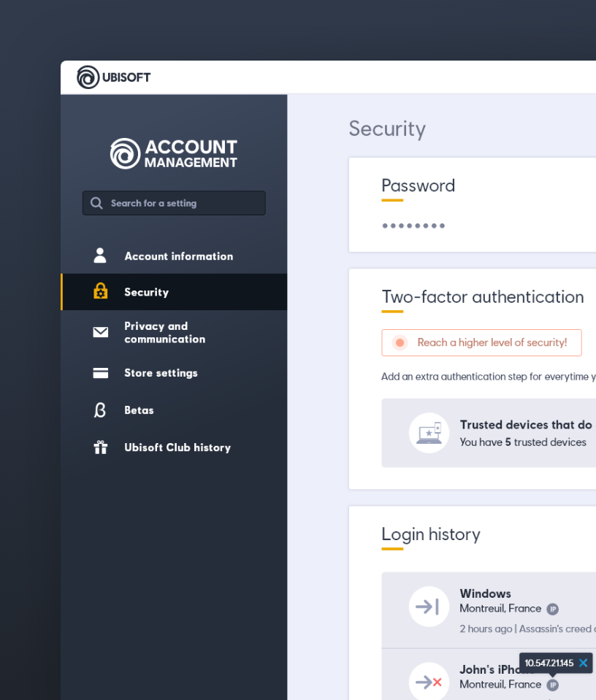Click the yellow padlock Security icon
Viewport: 596px width, 700px height.
click(101, 291)
